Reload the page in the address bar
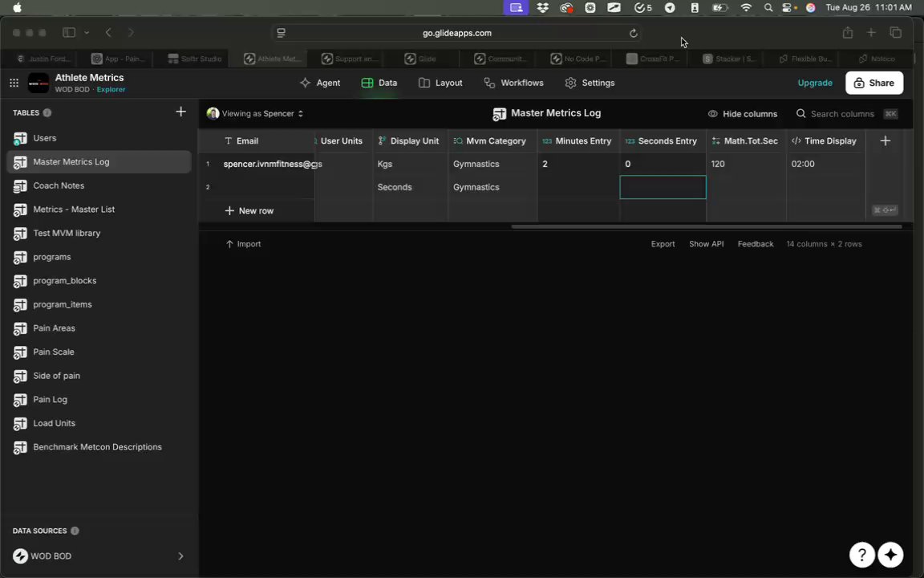This screenshot has height=578, width=924. 634,33
